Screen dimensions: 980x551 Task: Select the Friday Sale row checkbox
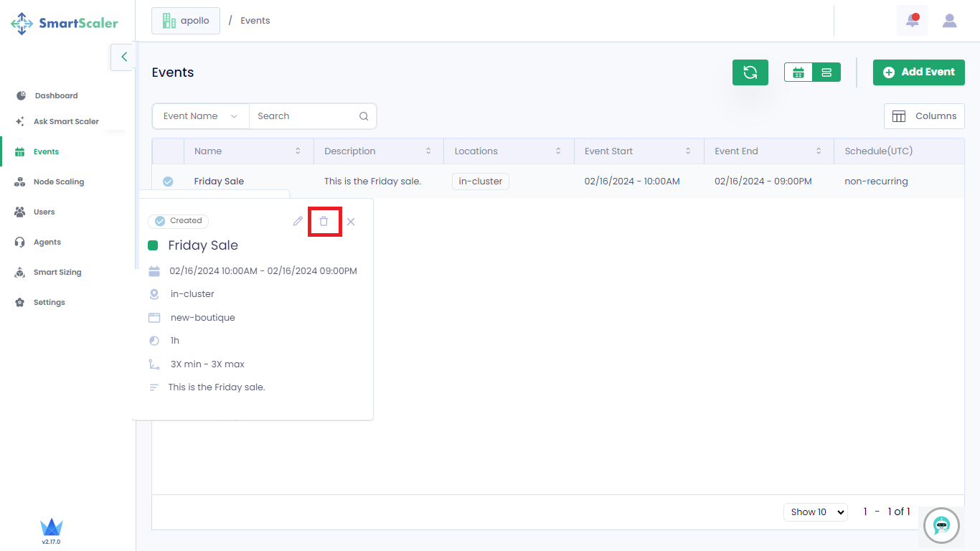pyautogui.click(x=168, y=182)
